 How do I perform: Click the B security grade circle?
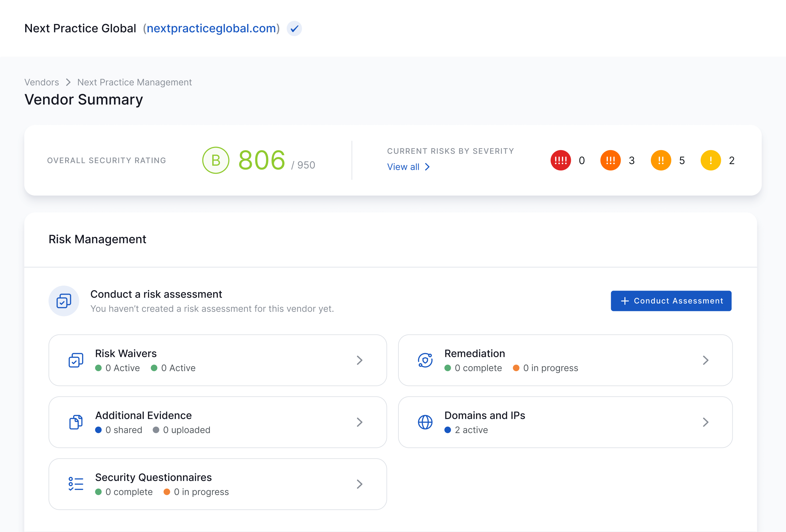coord(216,160)
